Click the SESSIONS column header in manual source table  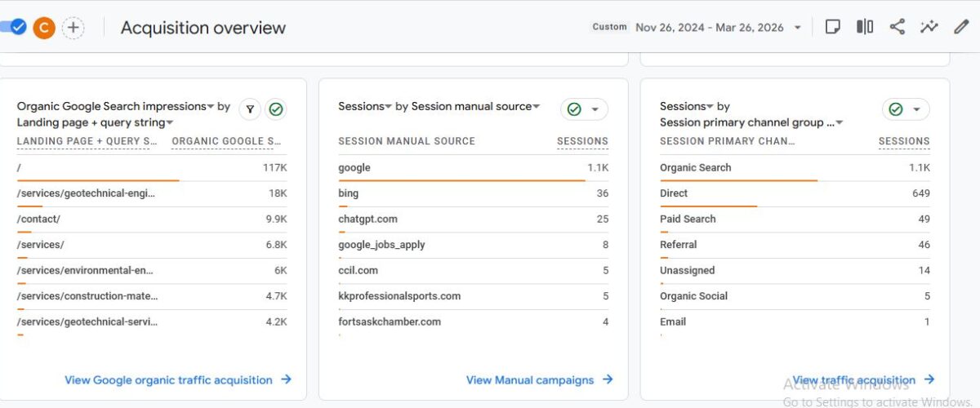point(582,141)
